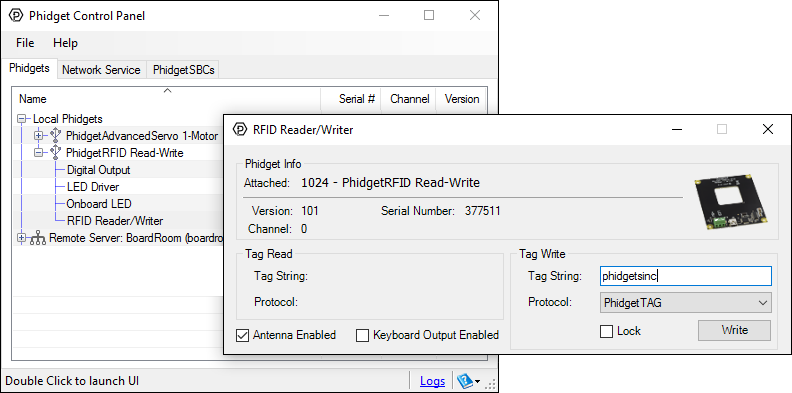Click status text Double Click to launch UI
792x393 pixels.
coord(72,381)
